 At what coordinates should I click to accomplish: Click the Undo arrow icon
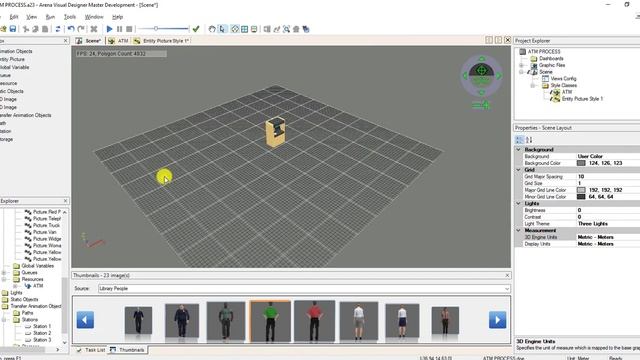point(71,29)
